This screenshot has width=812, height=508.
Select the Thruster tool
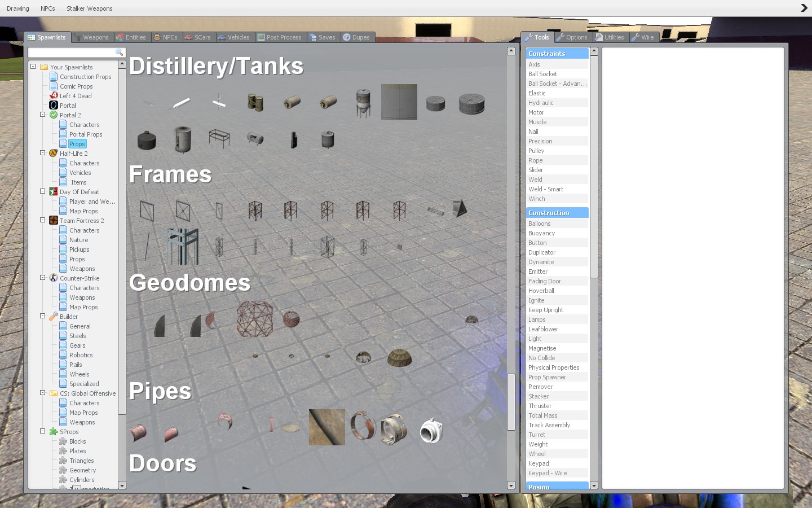(x=540, y=406)
